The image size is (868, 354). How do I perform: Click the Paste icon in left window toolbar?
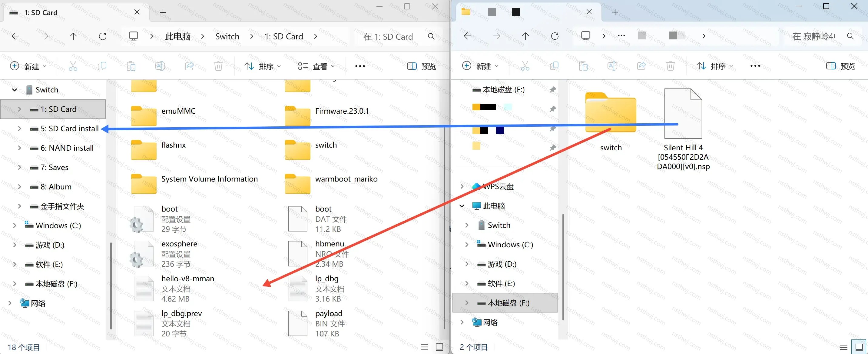pos(131,66)
